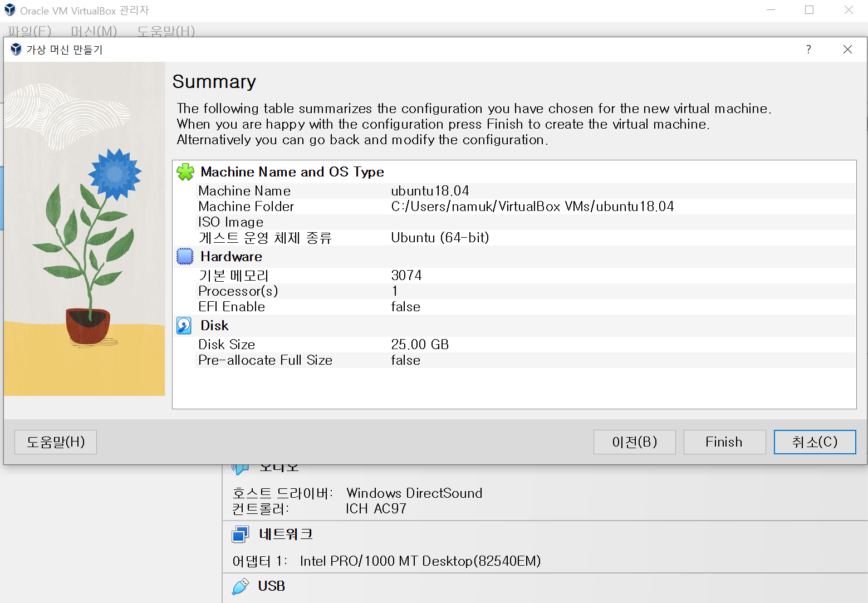
Task: Click the Intel PRO/1000 MT Desktop adapter text
Action: (420, 561)
